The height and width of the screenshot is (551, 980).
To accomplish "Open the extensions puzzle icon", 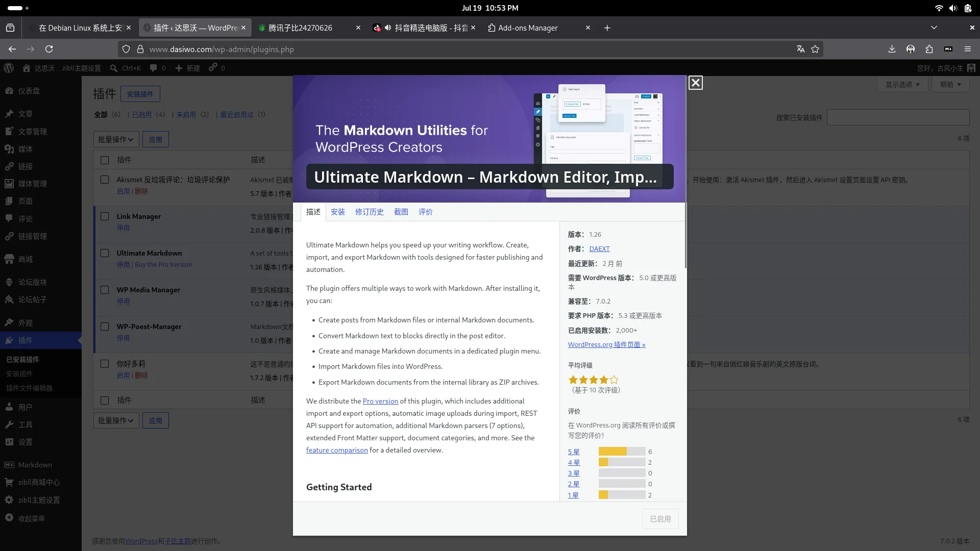I will (929, 49).
